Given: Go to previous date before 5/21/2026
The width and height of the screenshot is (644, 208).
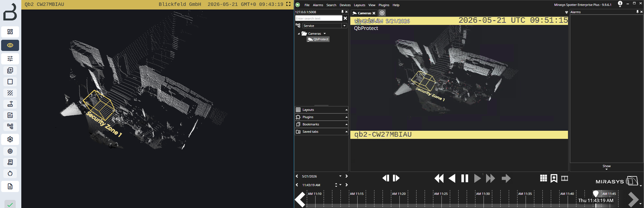Looking at the screenshot, I should (x=297, y=176).
